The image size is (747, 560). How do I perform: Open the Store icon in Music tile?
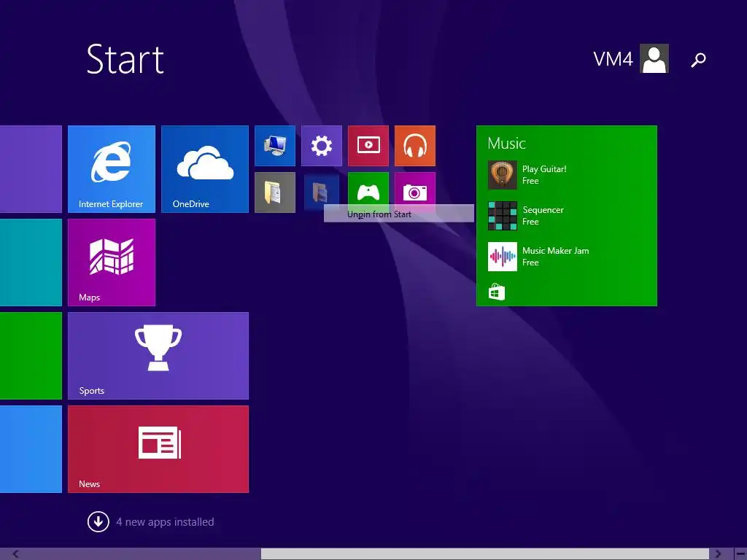click(x=496, y=292)
